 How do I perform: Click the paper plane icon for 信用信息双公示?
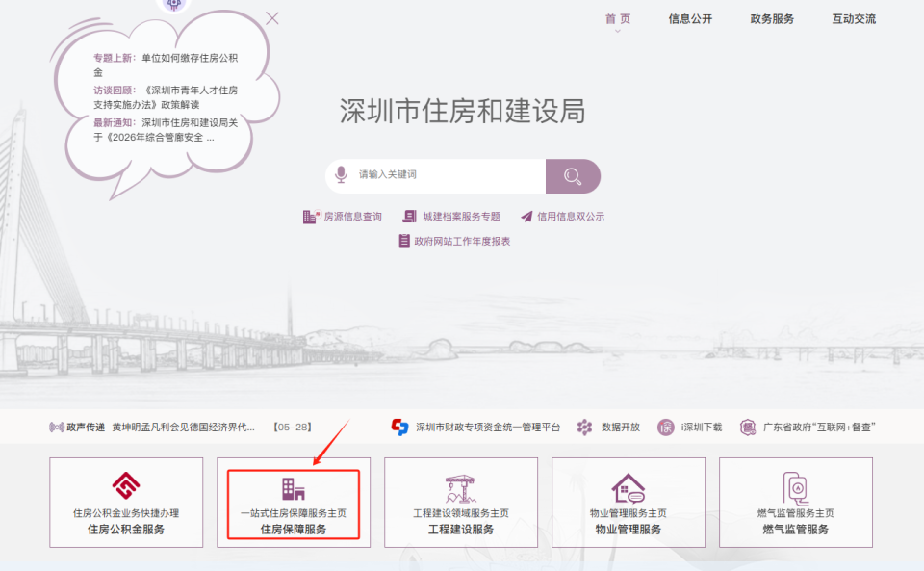(x=526, y=217)
